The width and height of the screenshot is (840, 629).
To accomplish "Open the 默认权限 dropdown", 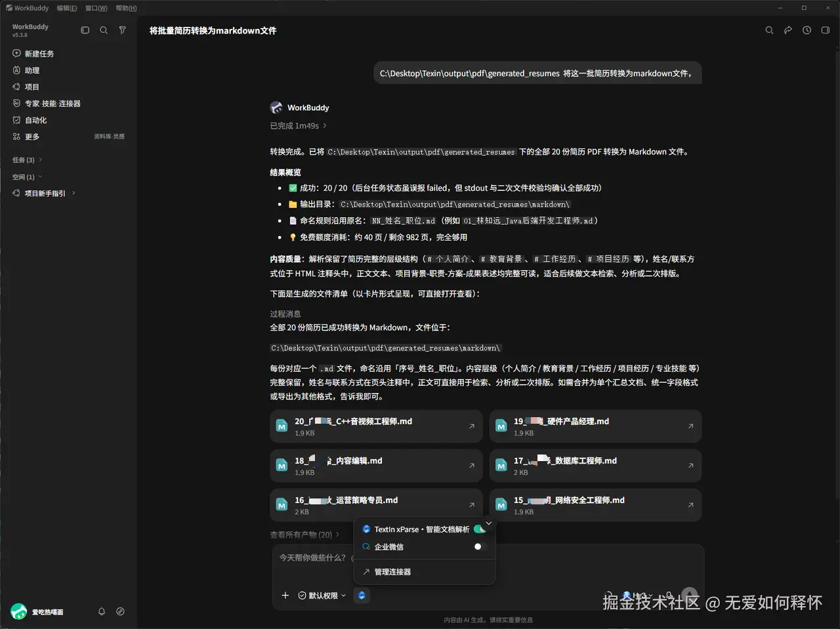I will (x=322, y=596).
